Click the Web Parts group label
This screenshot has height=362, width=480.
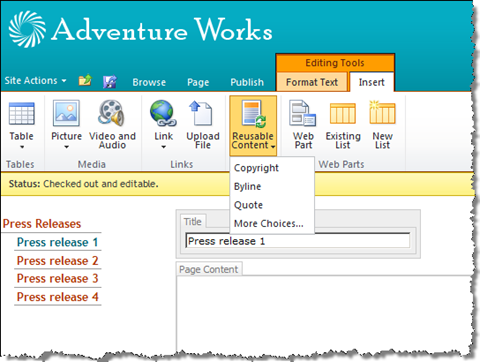coord(341,164)
